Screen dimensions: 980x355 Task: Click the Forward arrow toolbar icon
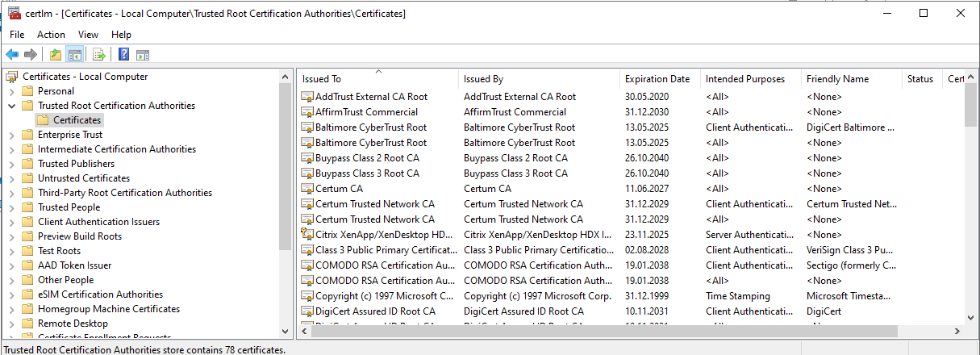[x=31, y=55]
